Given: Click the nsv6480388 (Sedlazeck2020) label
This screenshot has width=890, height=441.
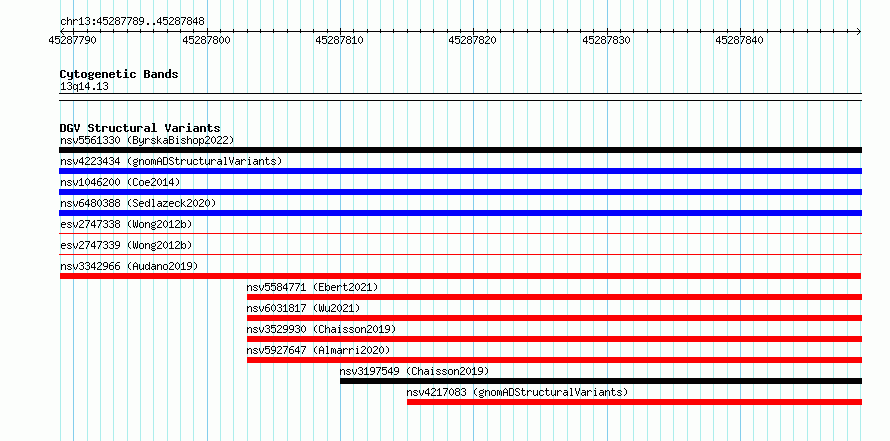Looking at the screenshot, I should pos(138,203).
